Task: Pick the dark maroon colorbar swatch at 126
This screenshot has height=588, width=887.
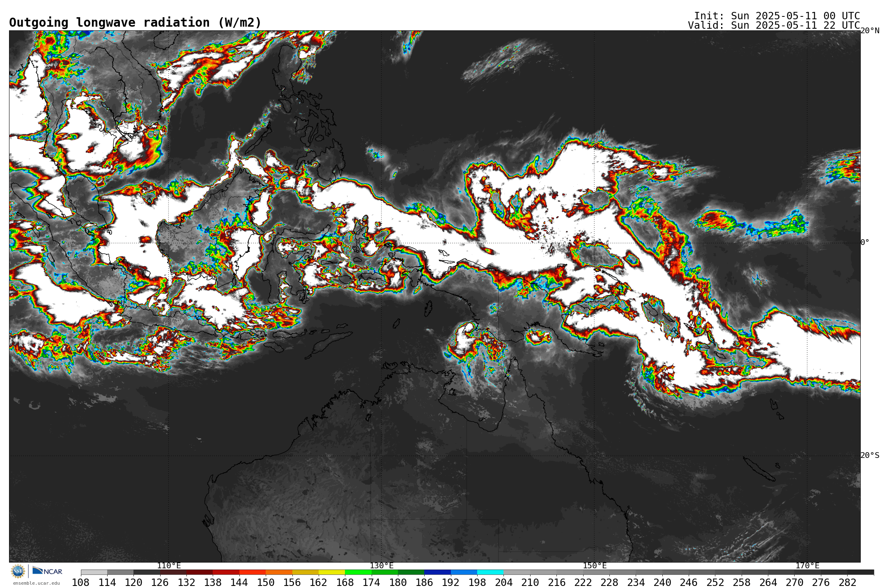Action: [x=173, y=572]
